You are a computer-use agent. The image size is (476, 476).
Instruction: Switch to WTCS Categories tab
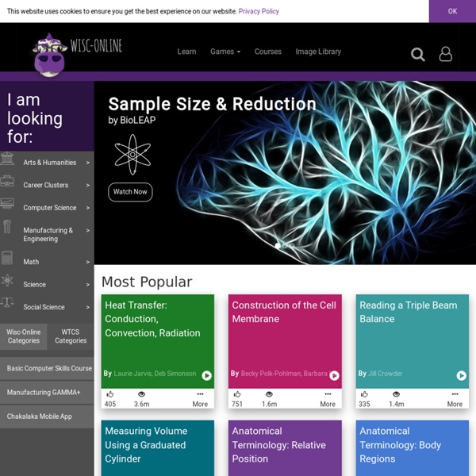click(x=71, y=336)
